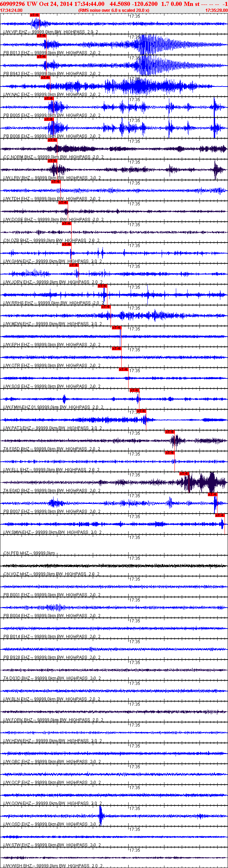This screenshot has height=868, width=228.
Task: Select the UW.JORV EHZ station label
Action: [53, 282]
